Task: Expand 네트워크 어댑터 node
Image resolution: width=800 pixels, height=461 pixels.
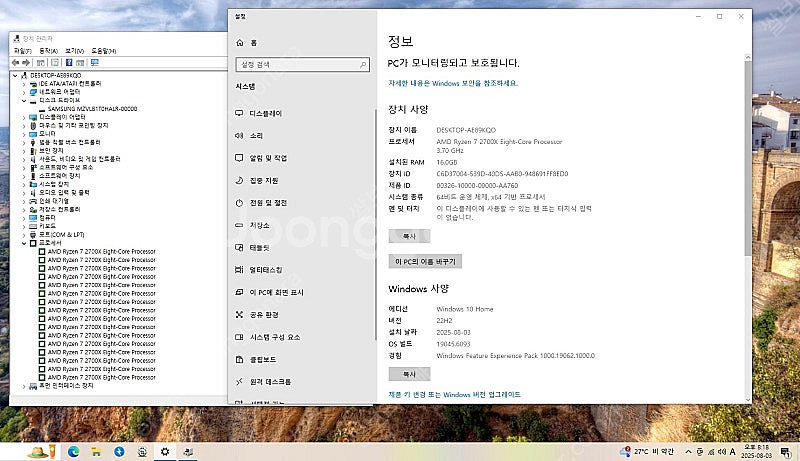Action: [23, 92]
